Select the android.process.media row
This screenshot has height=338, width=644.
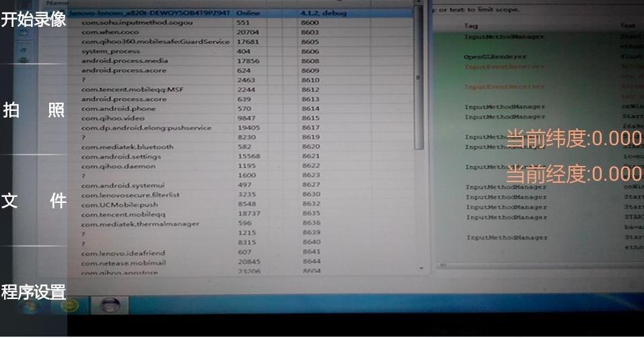tap(240, 60)
